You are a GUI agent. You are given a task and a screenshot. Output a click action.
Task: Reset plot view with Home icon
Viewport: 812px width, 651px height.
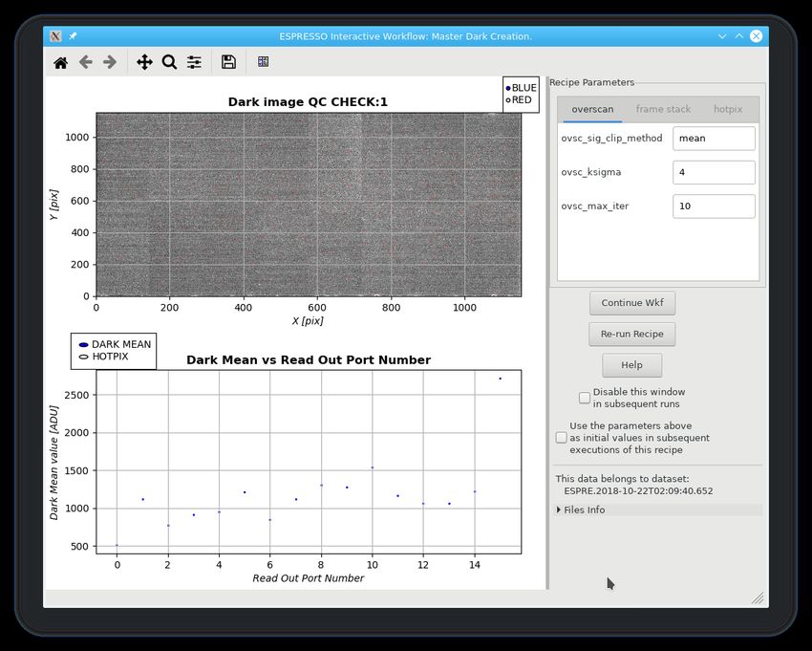tap(60, 63)
